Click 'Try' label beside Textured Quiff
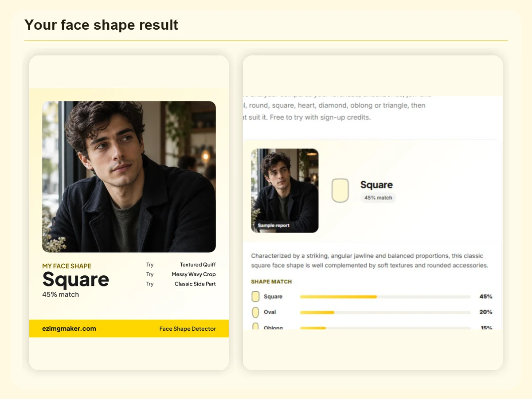 click(x=150, y=265)
